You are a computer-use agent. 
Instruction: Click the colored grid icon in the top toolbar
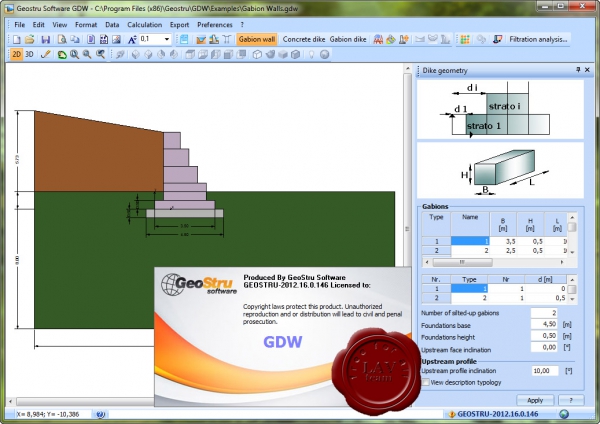click(x=465, y=39)
